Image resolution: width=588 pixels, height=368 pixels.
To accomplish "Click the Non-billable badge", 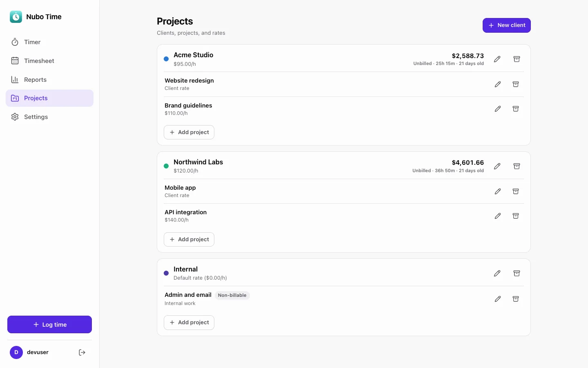I will pos(232,295).
